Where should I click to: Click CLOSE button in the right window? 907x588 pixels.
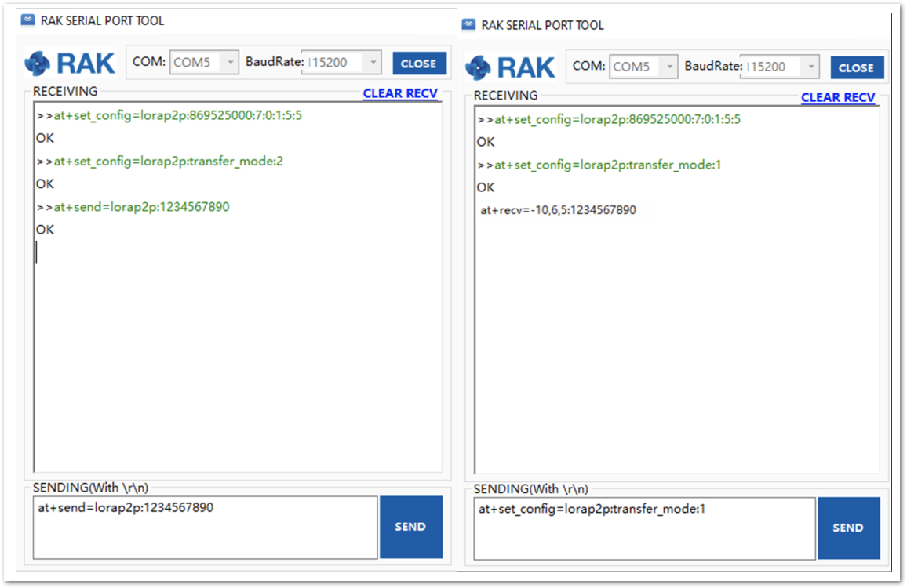tap(857, 67)
